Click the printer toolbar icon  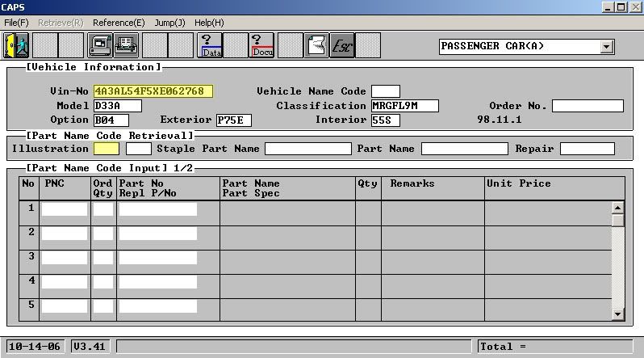[x=126, y=44]
